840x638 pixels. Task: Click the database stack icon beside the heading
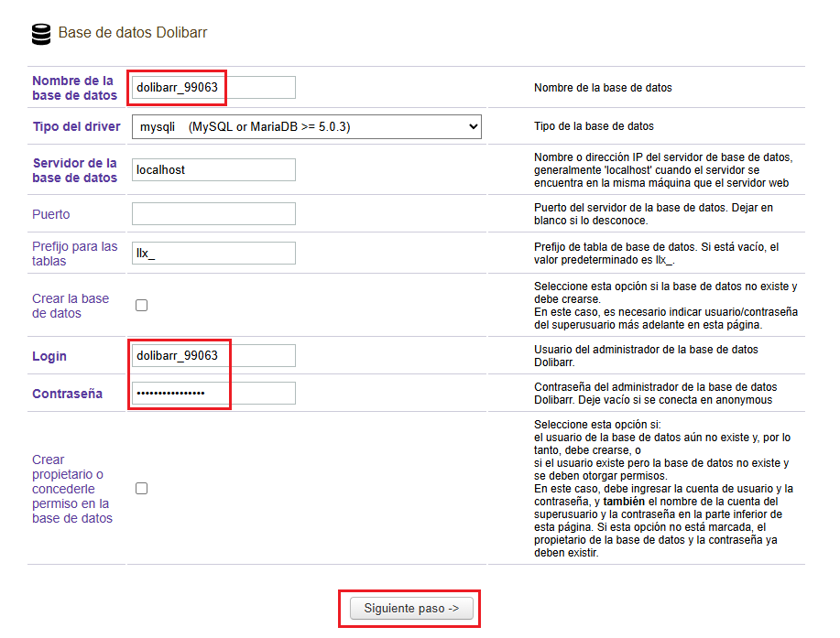tap(41, 34)
